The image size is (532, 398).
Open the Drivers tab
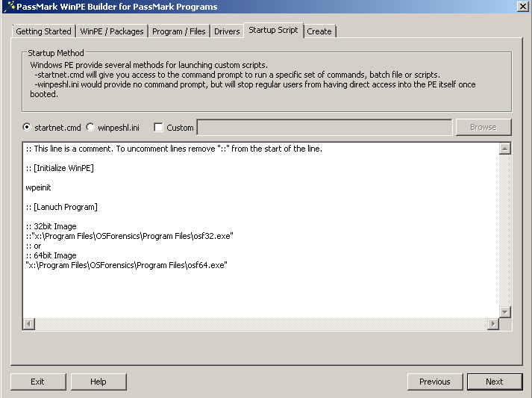point(227,31)
